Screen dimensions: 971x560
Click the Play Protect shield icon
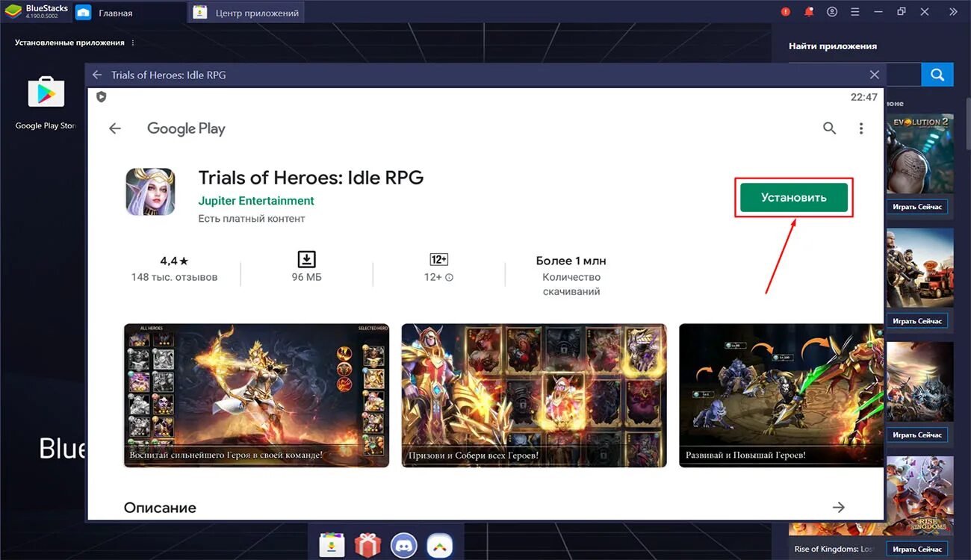pos(102,97)
